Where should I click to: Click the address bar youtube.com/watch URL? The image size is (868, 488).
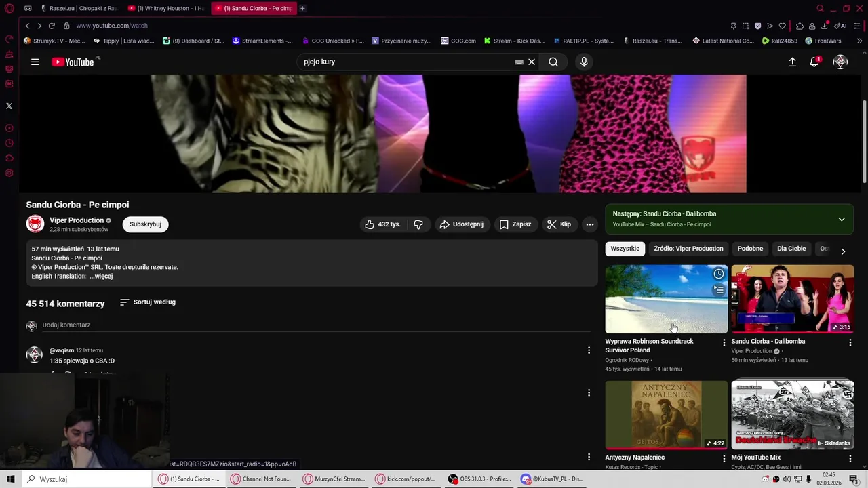[x=112, y=26]
